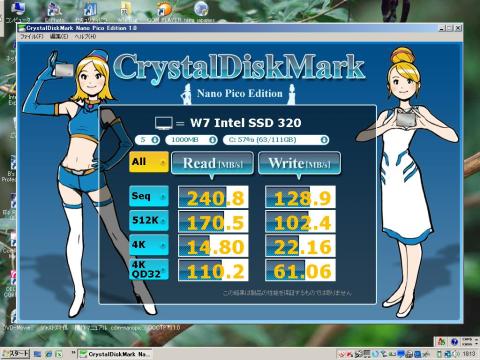This screenshot has height=360, width=480.
Task: Click the 512K write result 102.4
Action: pos(300,221)
